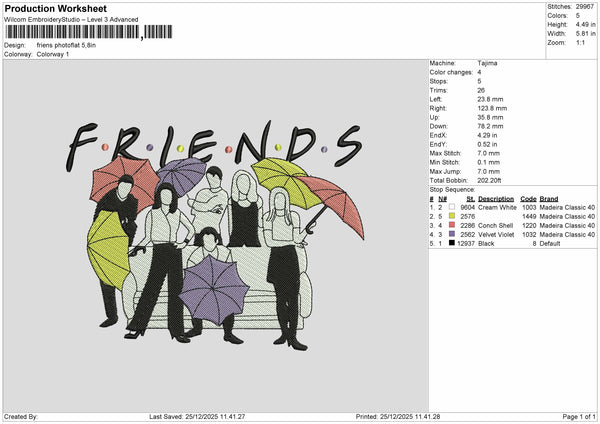Click the Description column header
600x424 pixels.
click(x=496, y=199)
